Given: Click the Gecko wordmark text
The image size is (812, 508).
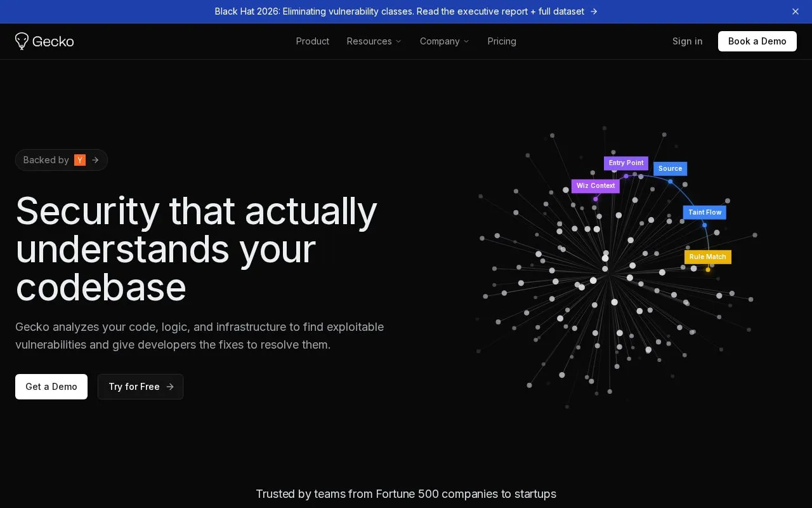Looking at the screenshot, I should point(53,41).
